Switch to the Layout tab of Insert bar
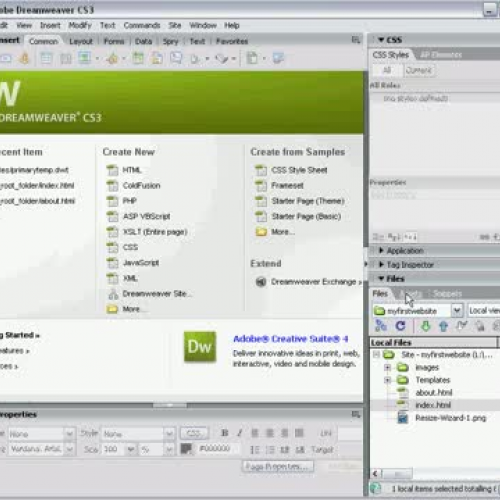The image size is (500, 500). [x=81, y=41]
